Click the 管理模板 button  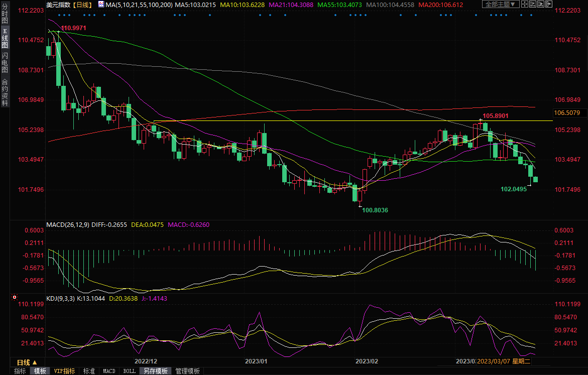coord(187,371)
